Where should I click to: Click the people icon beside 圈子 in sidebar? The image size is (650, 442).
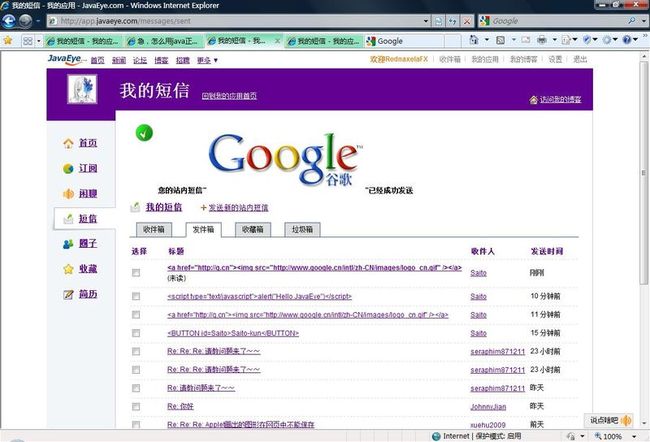tap(68, 244)
